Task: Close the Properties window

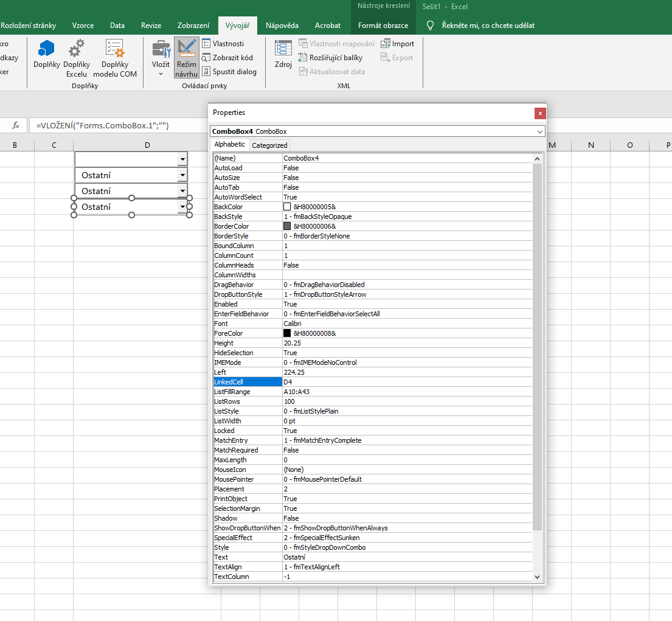Action: point(539,113)
